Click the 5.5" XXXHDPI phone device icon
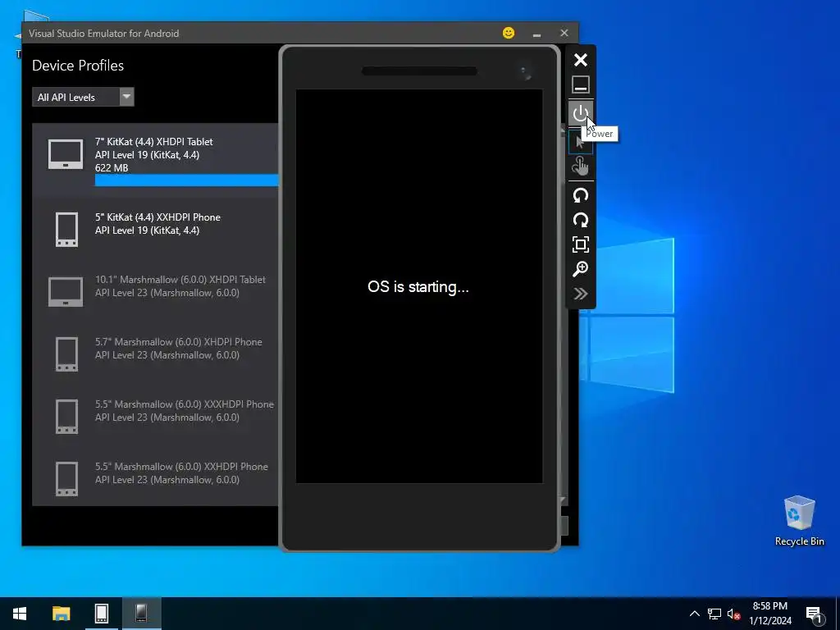This screenshot has width=840, height=630. click(67, 416)
